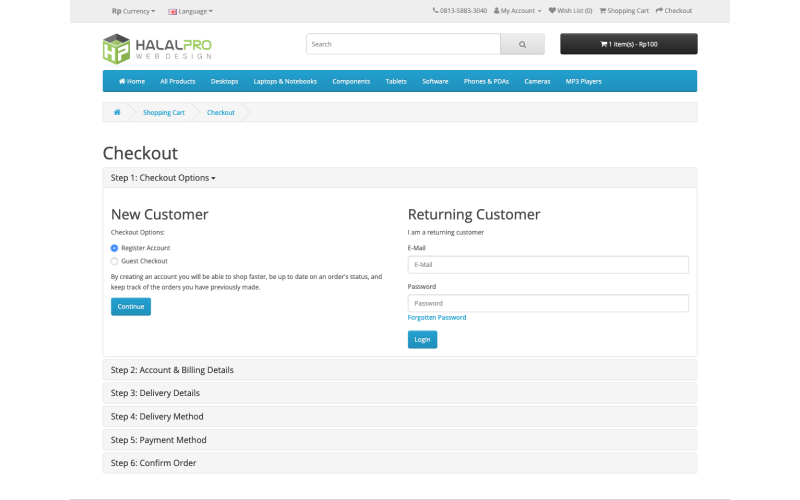
Task: Go to Home in the navigation bar
Action: point(132,81)
